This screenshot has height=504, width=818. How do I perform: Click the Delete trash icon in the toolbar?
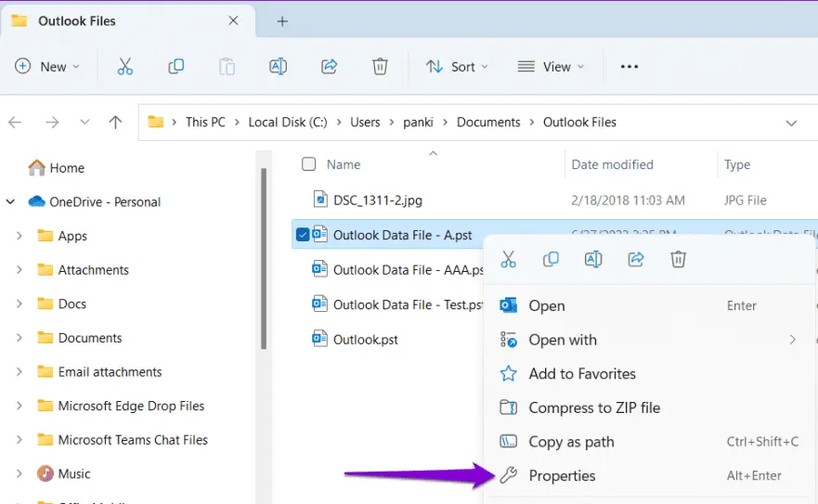pos(379,67)
